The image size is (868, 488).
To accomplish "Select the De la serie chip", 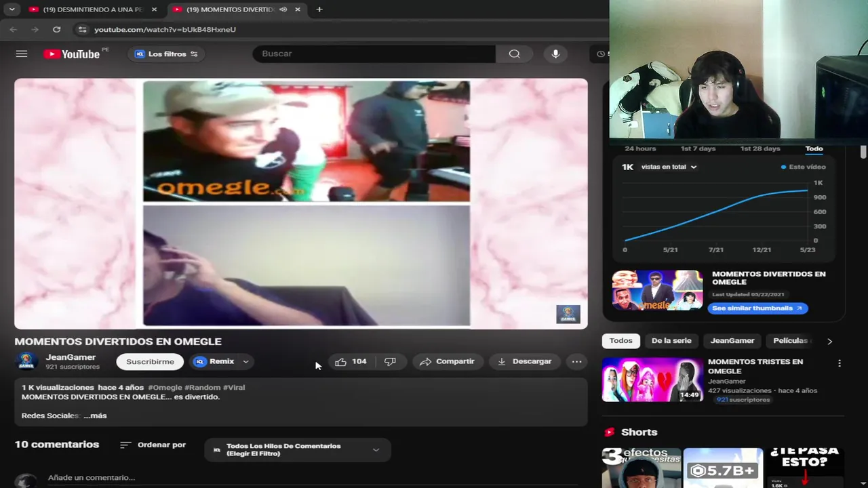I will click(671, 341).
